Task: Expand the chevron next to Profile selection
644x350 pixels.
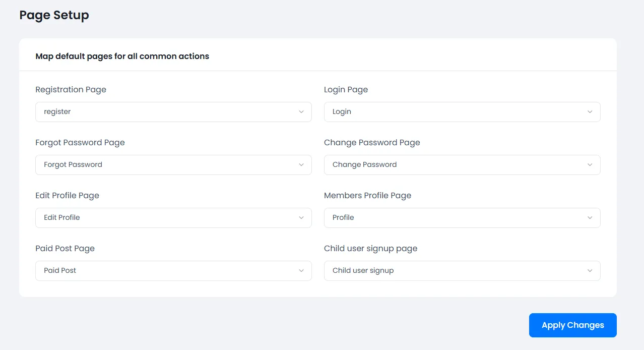Action: point(590,217)
